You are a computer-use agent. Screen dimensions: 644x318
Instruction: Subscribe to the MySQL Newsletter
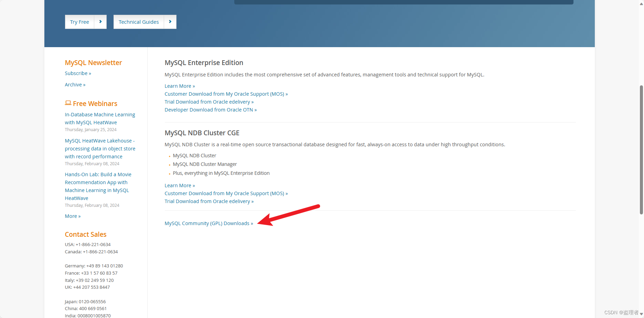[78, 73]
